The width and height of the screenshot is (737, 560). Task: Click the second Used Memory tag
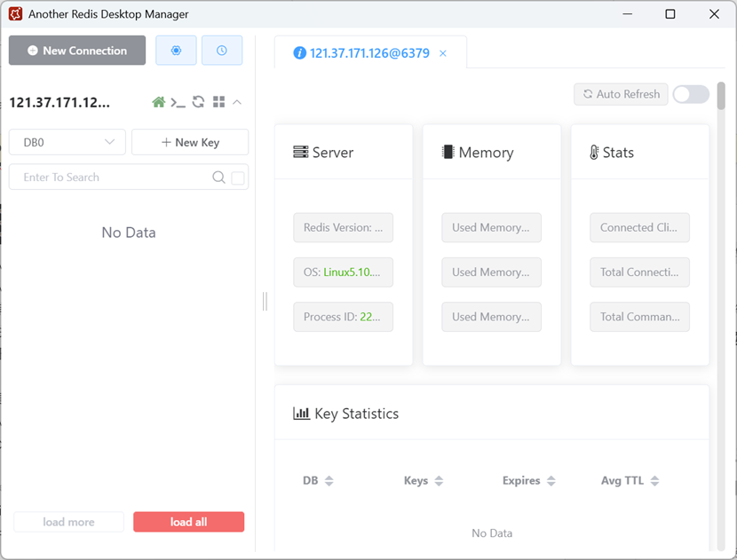(x=491, y=272)
